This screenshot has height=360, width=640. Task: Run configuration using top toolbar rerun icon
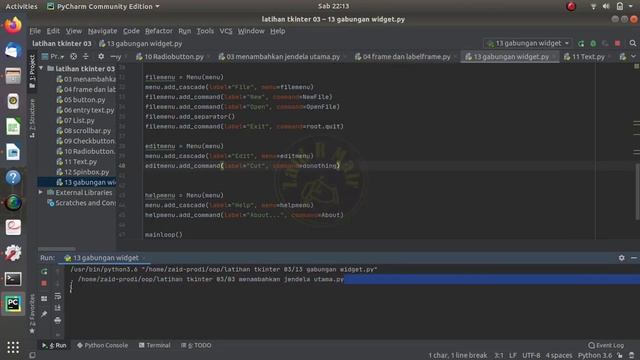[x=581, y=43]
